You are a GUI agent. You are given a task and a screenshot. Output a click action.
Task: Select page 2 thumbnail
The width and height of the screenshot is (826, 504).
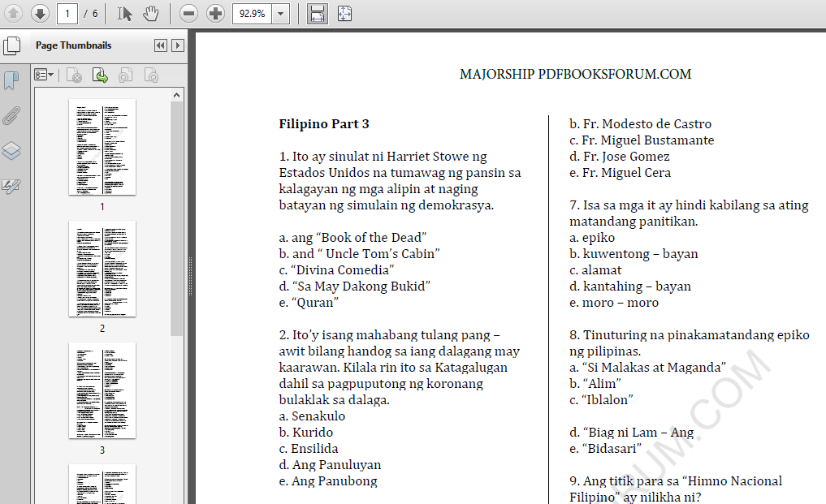[x=102, y=269]
